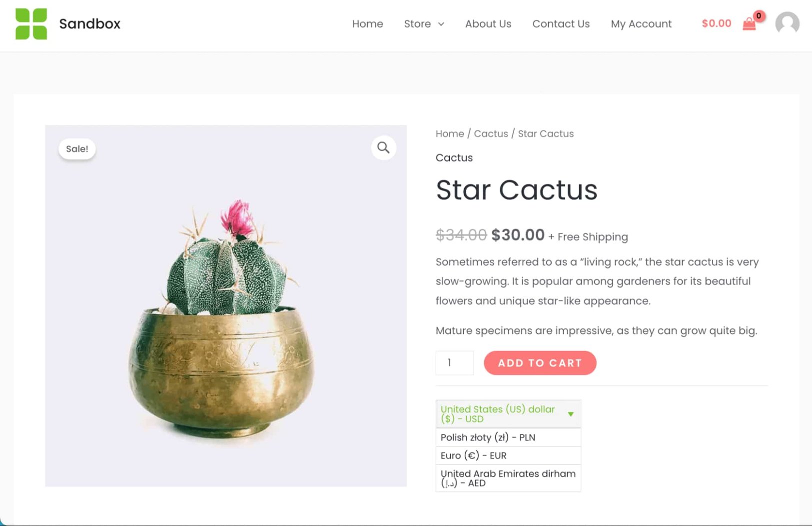Screen dimensions: 812x526
Task: Open the About Us menu
Action: coord(488,23)
